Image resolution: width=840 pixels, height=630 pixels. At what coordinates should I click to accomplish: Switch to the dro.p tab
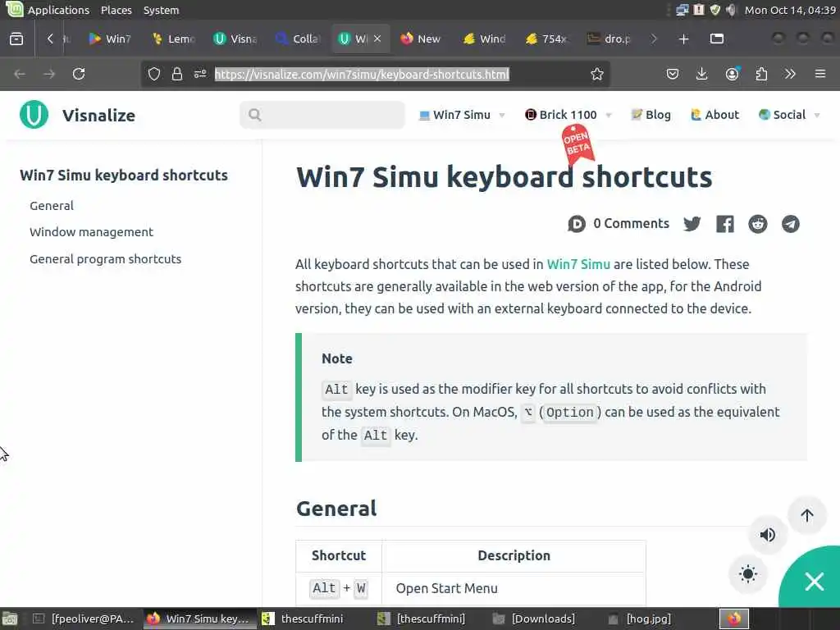[609, 39]
